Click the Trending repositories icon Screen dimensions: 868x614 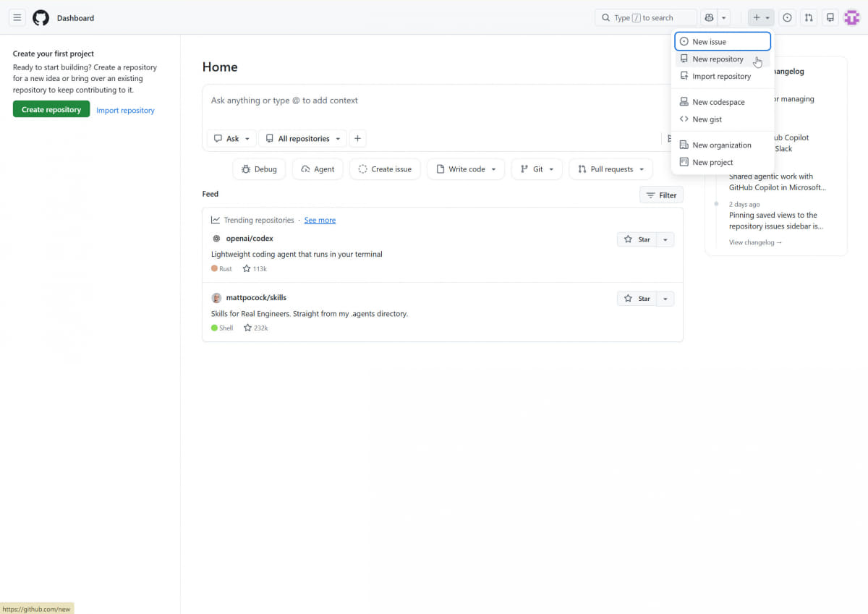[216, 220]
